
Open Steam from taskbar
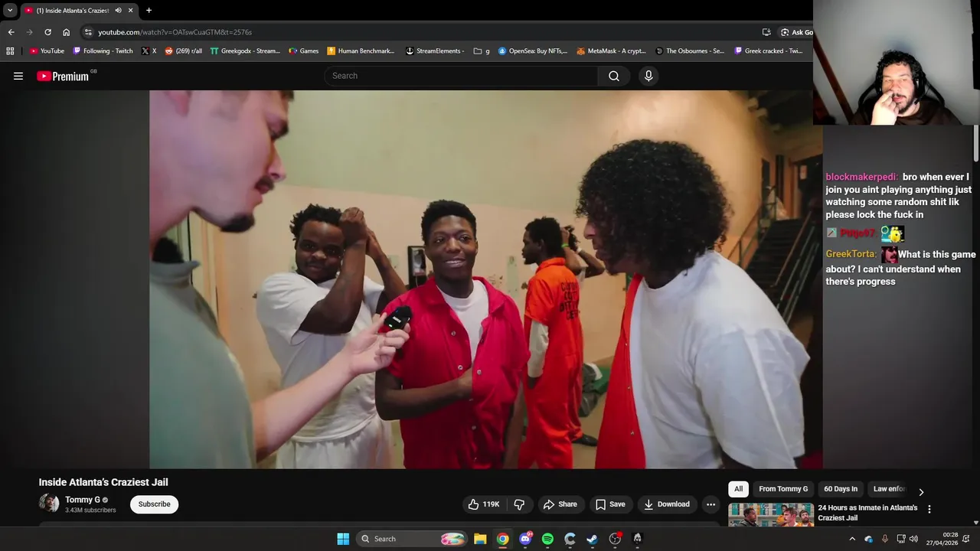point(592,539)
